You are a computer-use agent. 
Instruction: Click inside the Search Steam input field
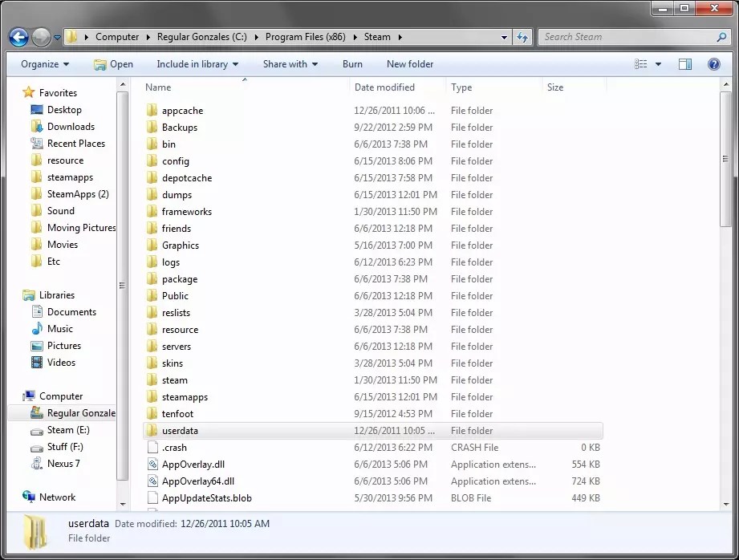pos(610,37)
